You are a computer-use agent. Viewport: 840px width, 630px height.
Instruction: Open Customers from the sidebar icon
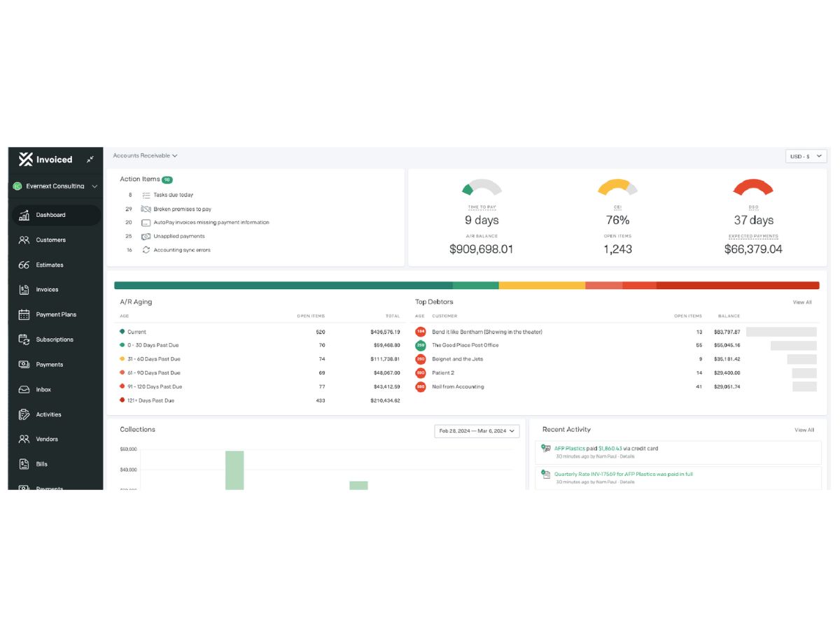point(24,240)
